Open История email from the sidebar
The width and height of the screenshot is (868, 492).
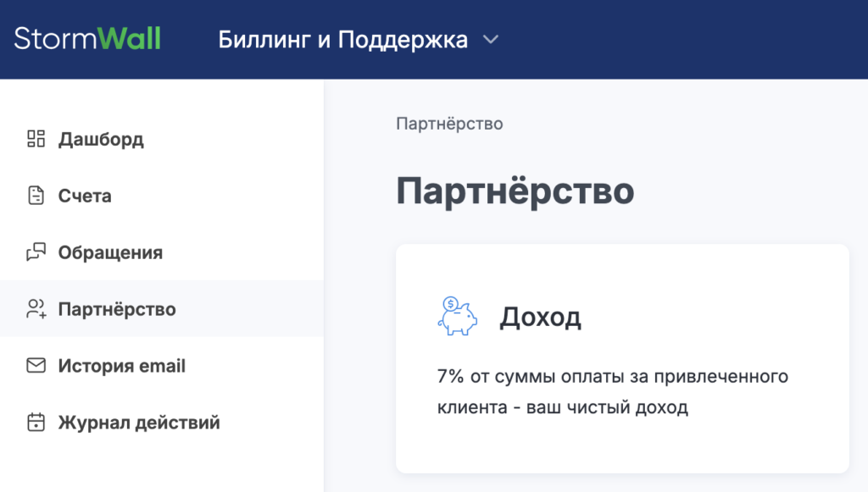(x=121, y=366)
